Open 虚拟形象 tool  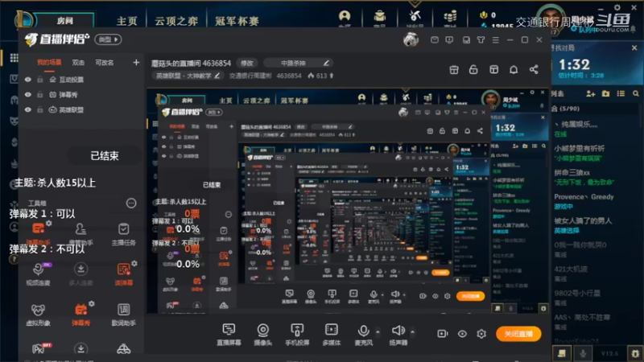pos(38,315)
